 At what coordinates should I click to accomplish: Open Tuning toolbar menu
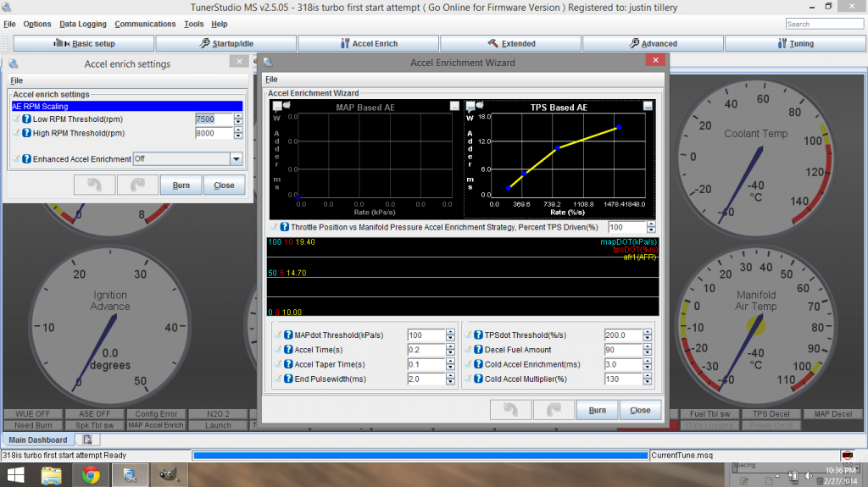(795, 43)
